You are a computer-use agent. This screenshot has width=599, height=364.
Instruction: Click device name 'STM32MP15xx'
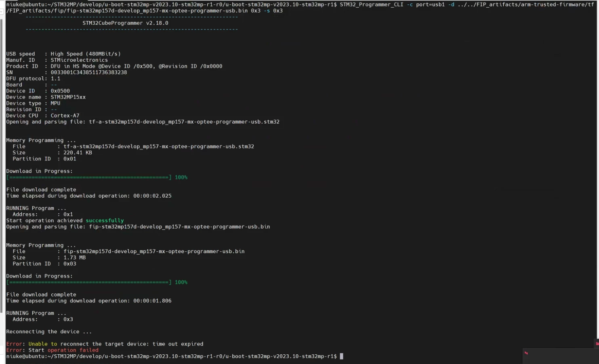click(x=68, y=97)
